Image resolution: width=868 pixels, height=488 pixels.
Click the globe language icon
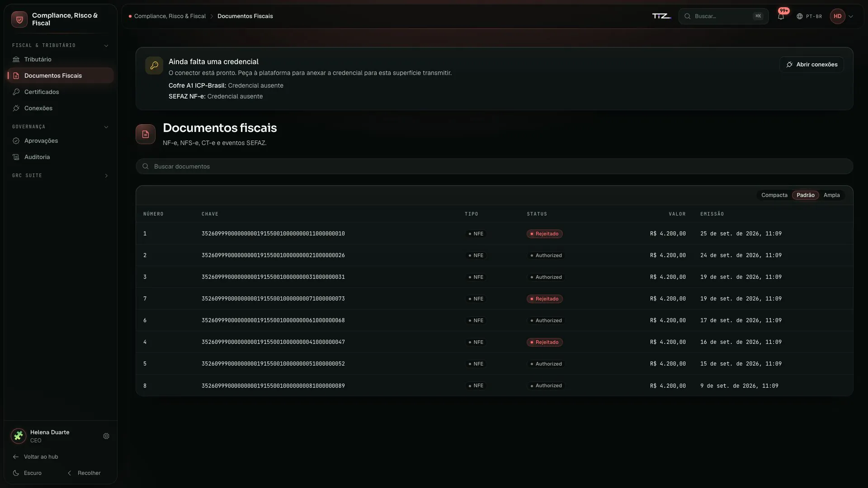800,16
